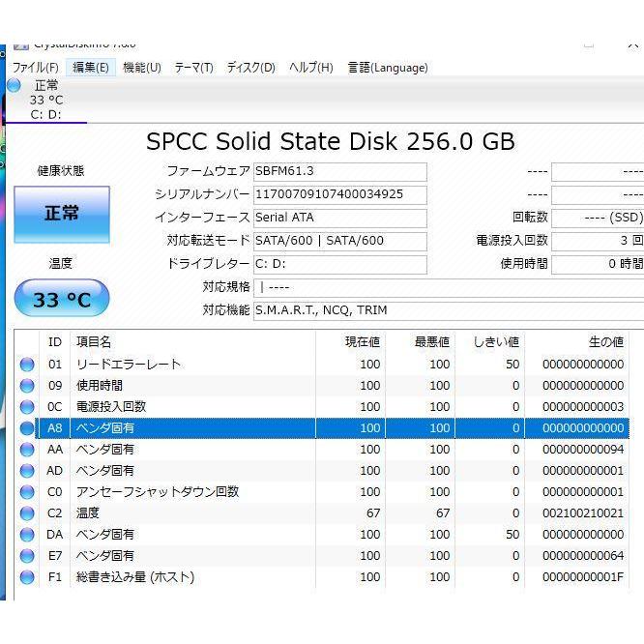
Task: Open the ファイル(F) menu
Action: coord(36,68)
